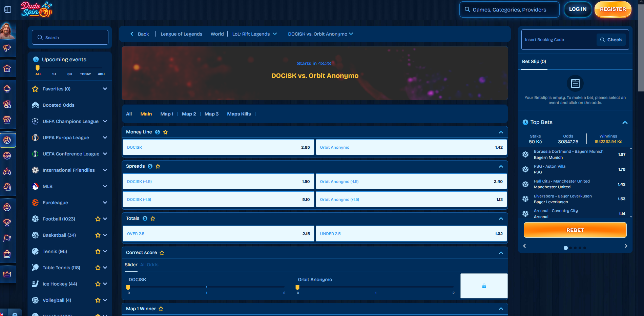The width and height of the screenshot is (644, 316).
Task: Switch to the Maps Kills tab
Action: [x=239, y=114]
